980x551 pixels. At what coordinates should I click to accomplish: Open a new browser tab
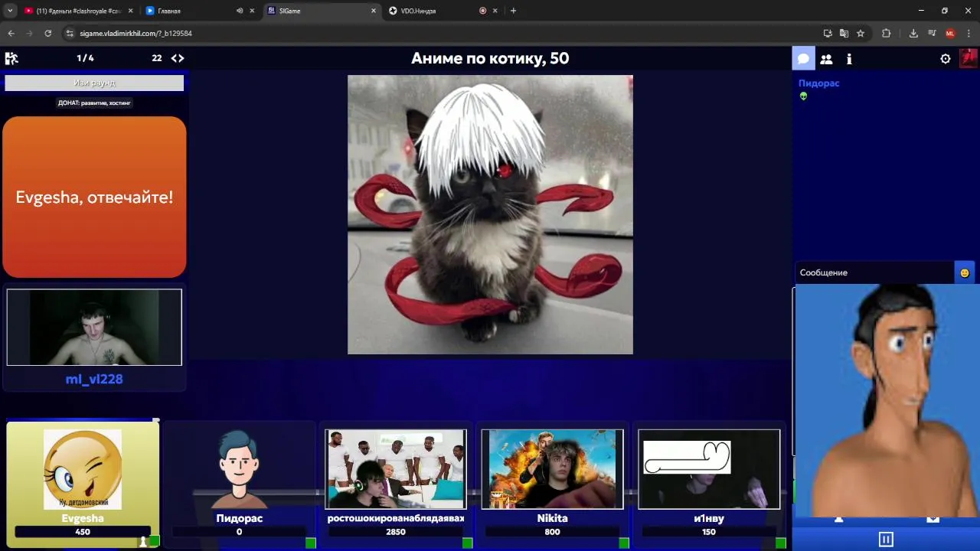[513, 11]
